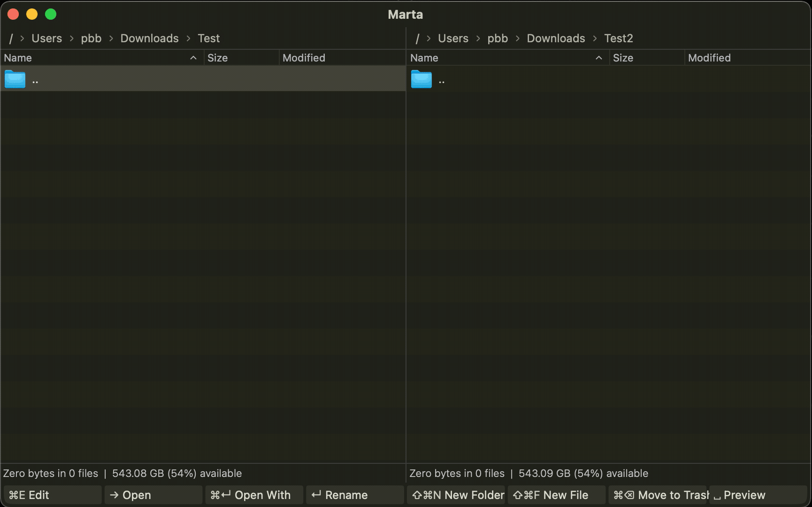
Task: Maximize the Marta window with green button
Action: coord(51,14)
